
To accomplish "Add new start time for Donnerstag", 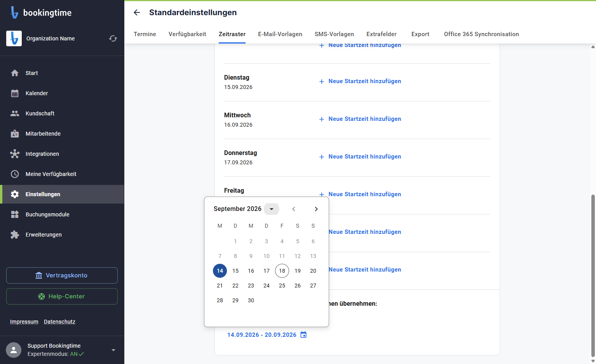I will point(360,157).
